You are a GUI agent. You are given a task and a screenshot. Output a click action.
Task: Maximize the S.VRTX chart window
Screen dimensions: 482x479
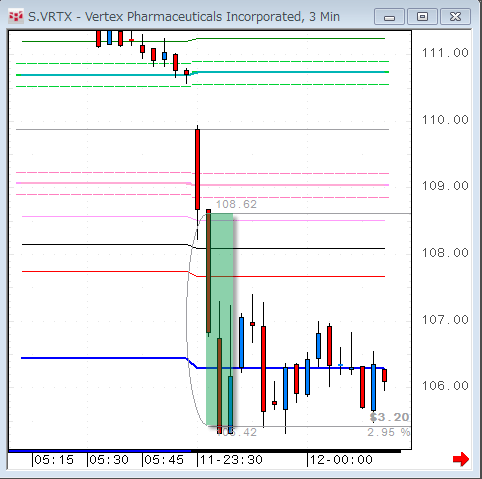pos(422,17)
